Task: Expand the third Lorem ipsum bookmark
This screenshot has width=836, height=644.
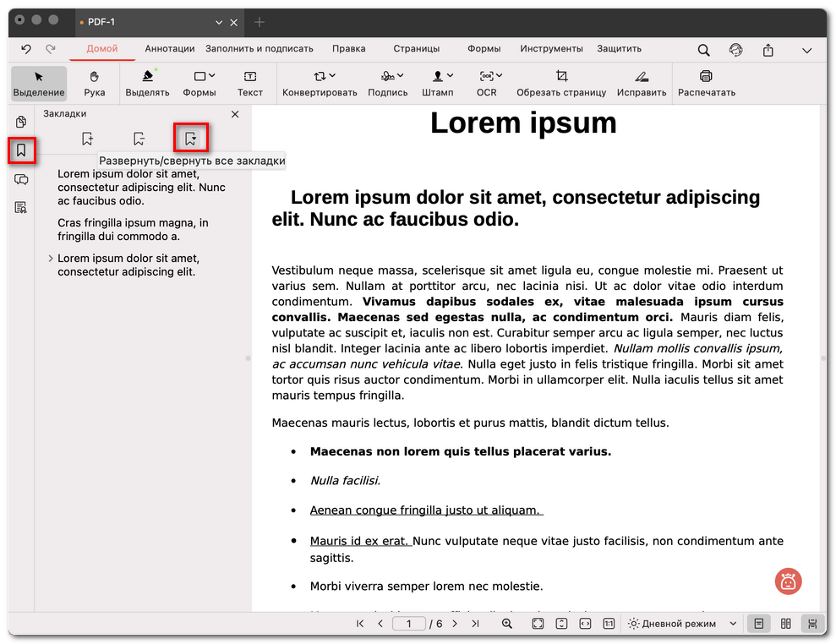Action: (50, 259)
